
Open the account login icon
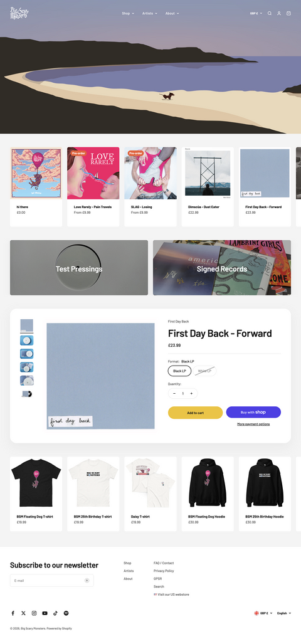pos(279,13)
